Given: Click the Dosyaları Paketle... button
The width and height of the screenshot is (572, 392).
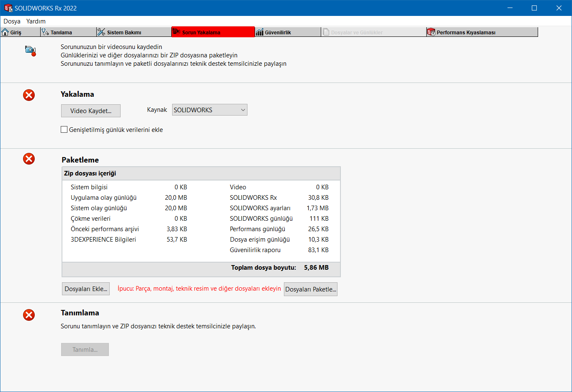Looking at the screenshot, I should [311, 289].
